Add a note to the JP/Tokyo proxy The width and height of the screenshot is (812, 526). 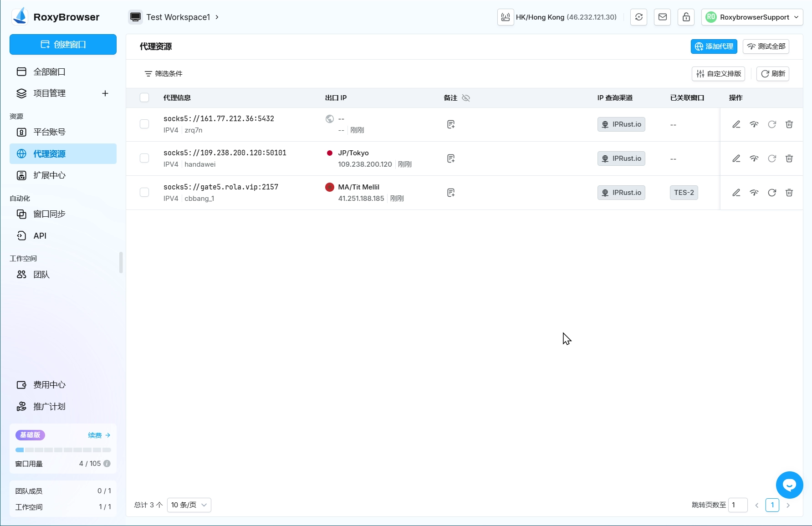point(451,158)
